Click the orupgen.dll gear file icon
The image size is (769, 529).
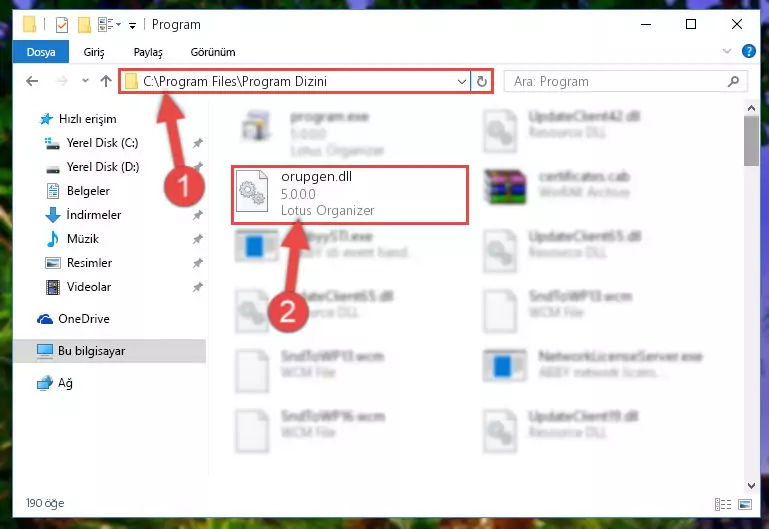252,192
